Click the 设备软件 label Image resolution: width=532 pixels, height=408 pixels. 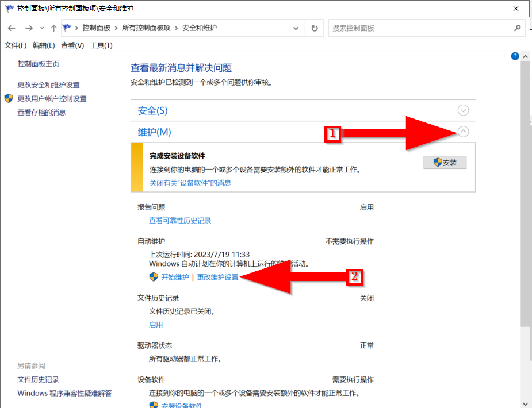[151, 379]
